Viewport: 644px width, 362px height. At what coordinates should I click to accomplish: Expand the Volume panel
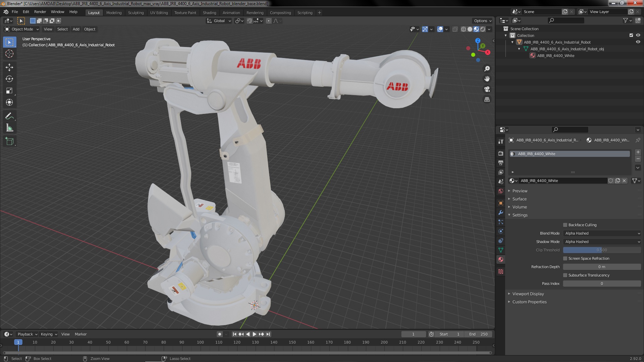[x=519, y=207]
